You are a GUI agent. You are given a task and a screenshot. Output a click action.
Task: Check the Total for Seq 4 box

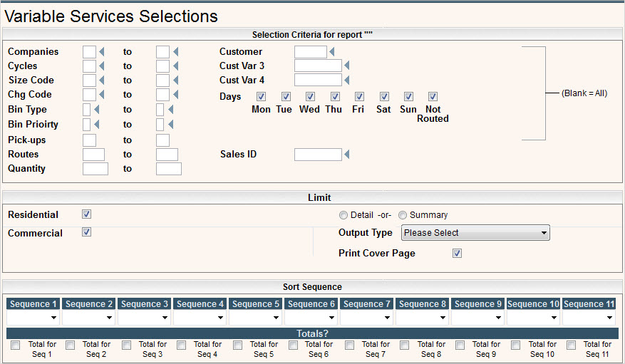(x=181, y=345)
